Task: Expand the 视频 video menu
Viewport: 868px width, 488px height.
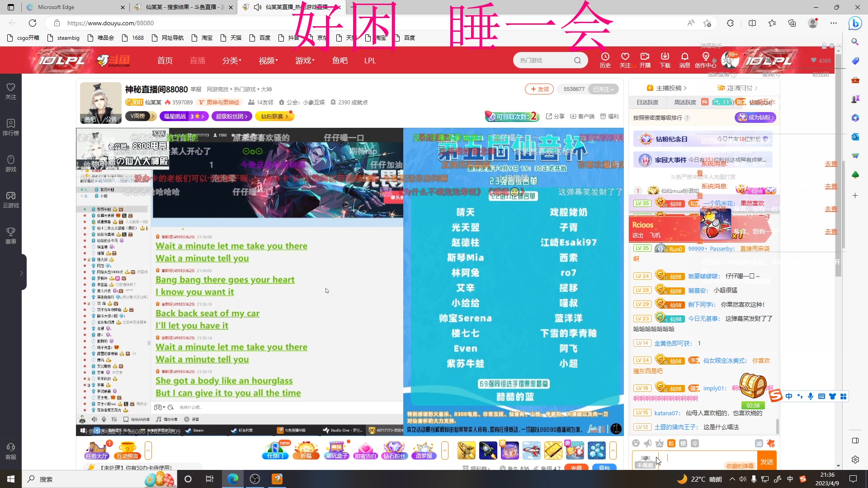Action: coord(268,60)
